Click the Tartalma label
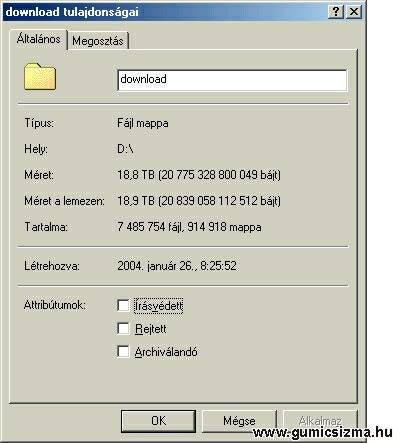 click(46, 227)
